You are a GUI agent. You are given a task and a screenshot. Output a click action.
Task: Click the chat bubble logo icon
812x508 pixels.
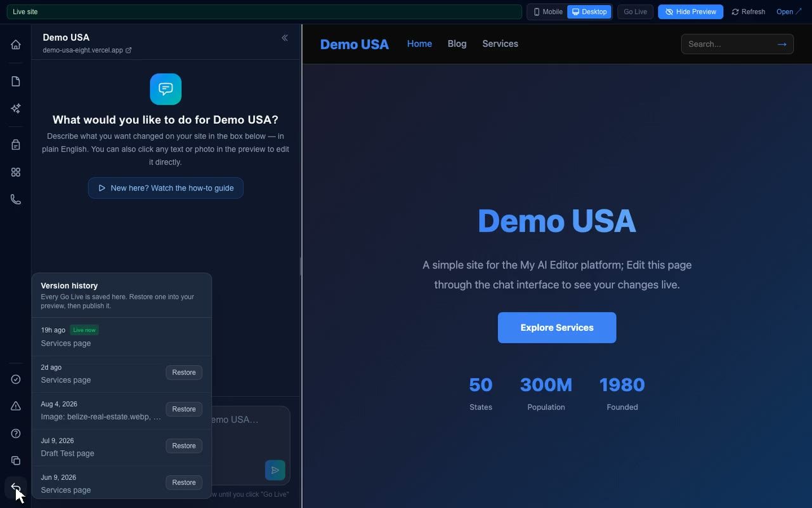[x=166, y=89]
